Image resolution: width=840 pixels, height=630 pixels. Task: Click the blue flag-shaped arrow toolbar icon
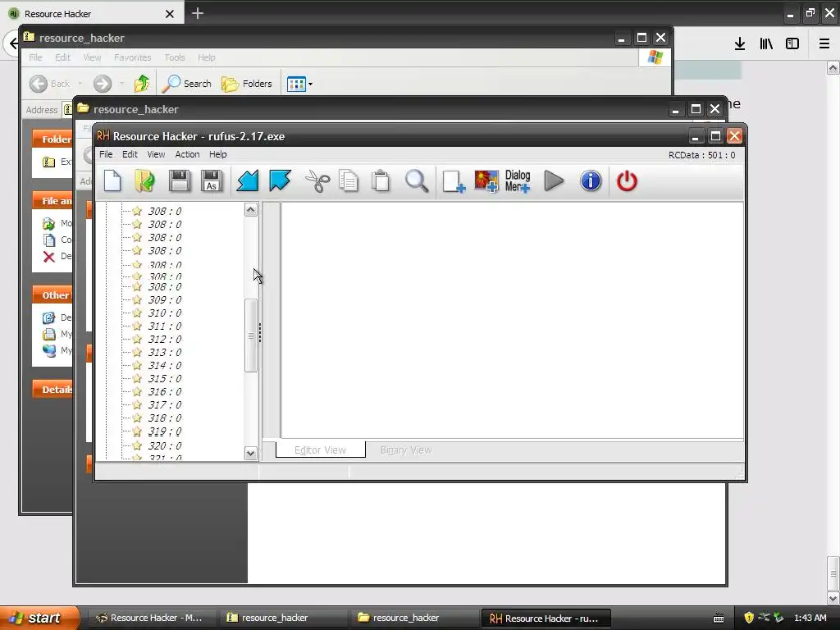281,180
